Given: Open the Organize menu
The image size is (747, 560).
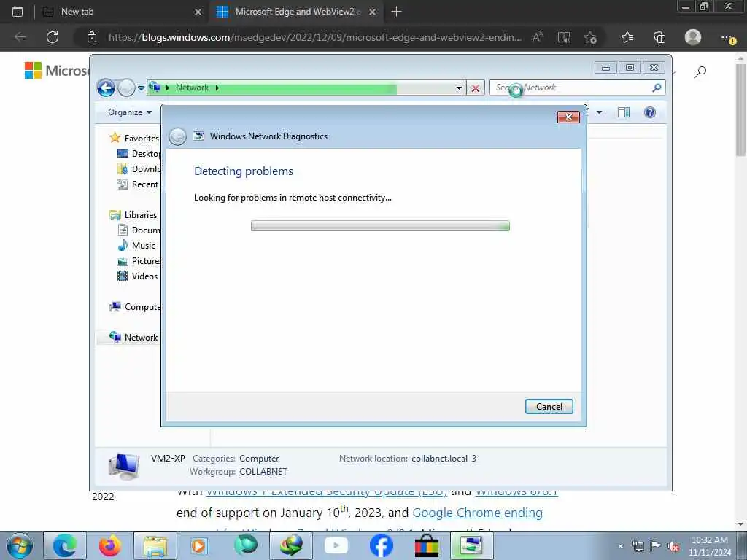Looking at the screenshot, I should 130,112.
